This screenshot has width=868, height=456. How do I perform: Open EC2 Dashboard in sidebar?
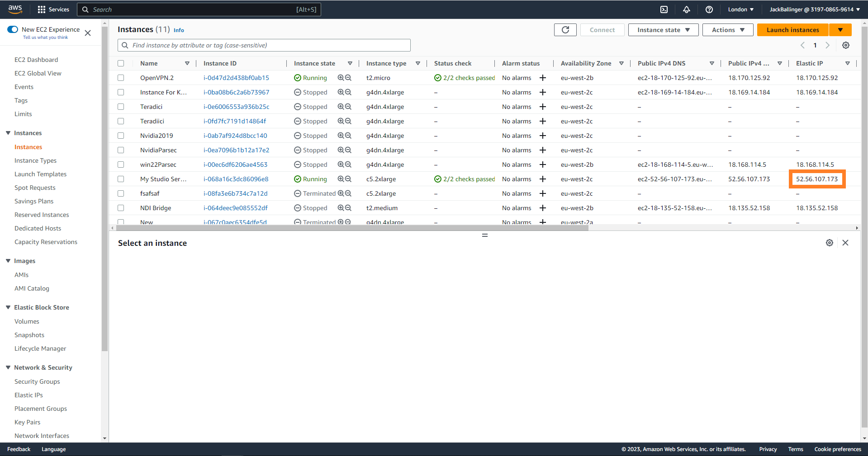36,60
